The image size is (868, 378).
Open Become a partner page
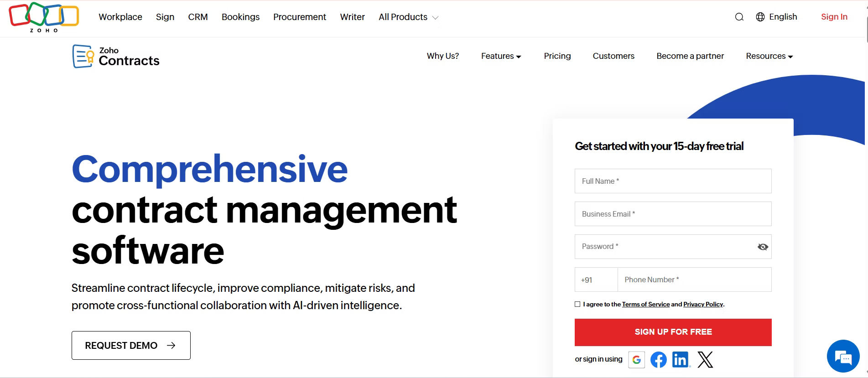click(690, 56)
